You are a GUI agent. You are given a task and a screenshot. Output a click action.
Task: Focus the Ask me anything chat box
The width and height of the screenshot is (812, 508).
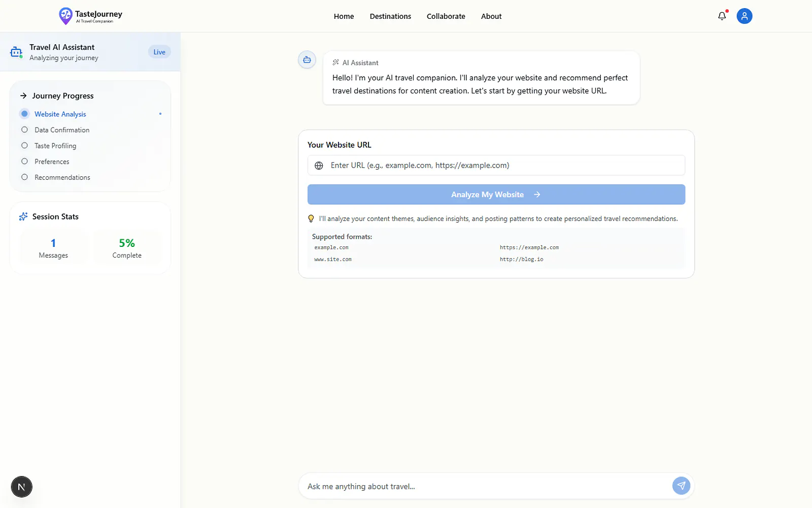point(487,486)
